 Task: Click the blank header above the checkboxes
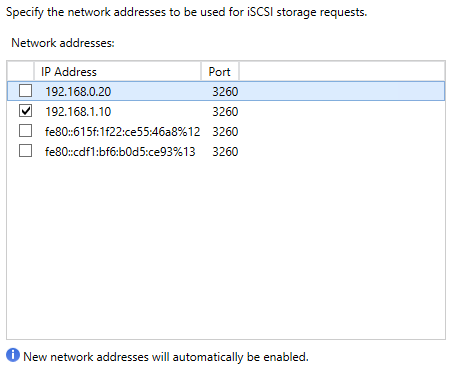(x=20, y=71)
